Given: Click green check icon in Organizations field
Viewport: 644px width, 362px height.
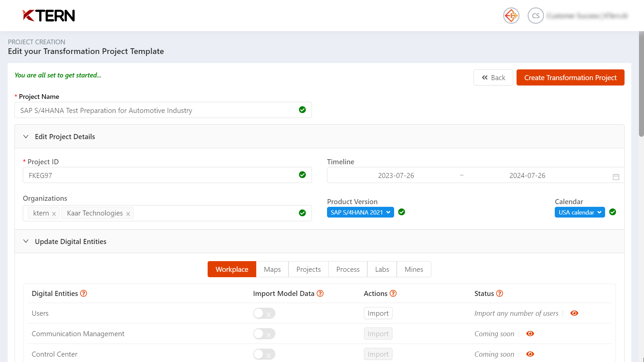Looking at the screenshot, I should click(302, 213).
